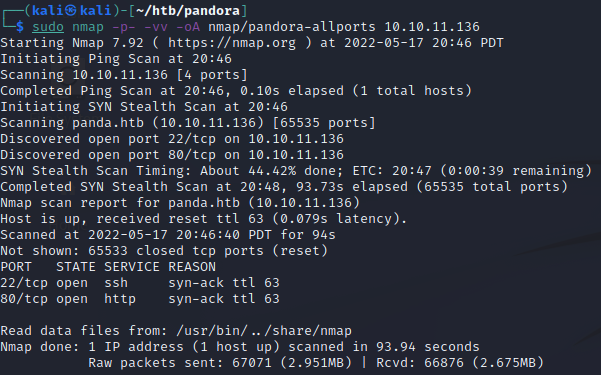Image resolution: width=601 pixels, height=375 pixels.
Task: Click the -oA option in the command
Action: pos(188,27)
